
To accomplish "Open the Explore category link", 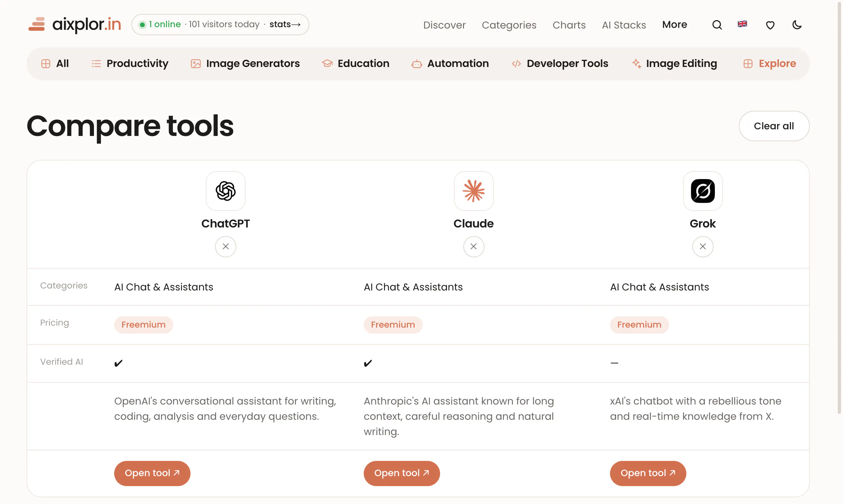I will pyautogui.click(x=770, y=64).
